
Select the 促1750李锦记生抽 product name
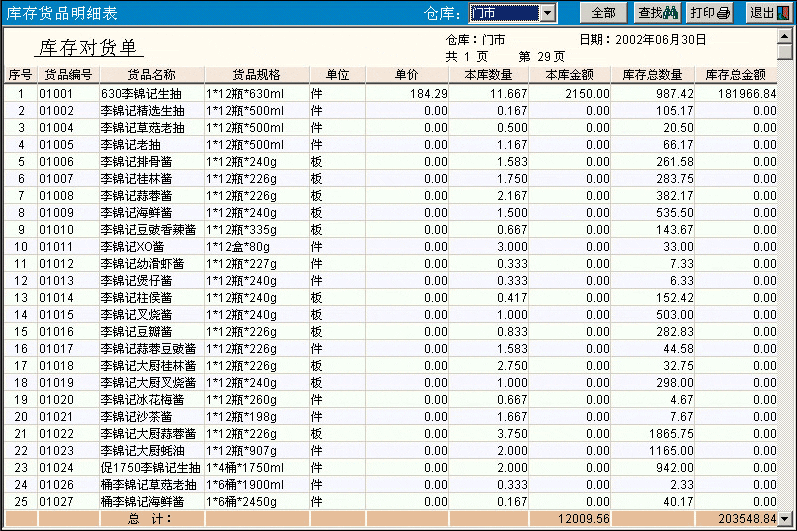pos(150,467)
